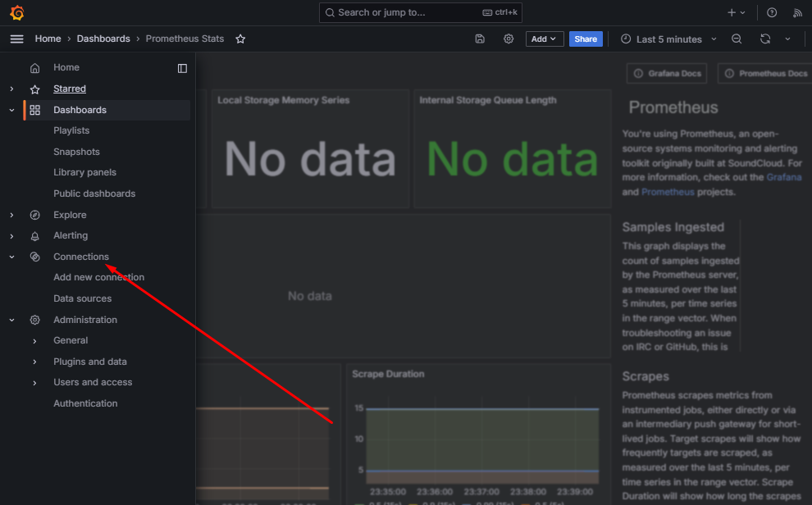This screenshot has width=812, height=505.
Task: Expand the Alerting section chevron
Action: (12, 236)
